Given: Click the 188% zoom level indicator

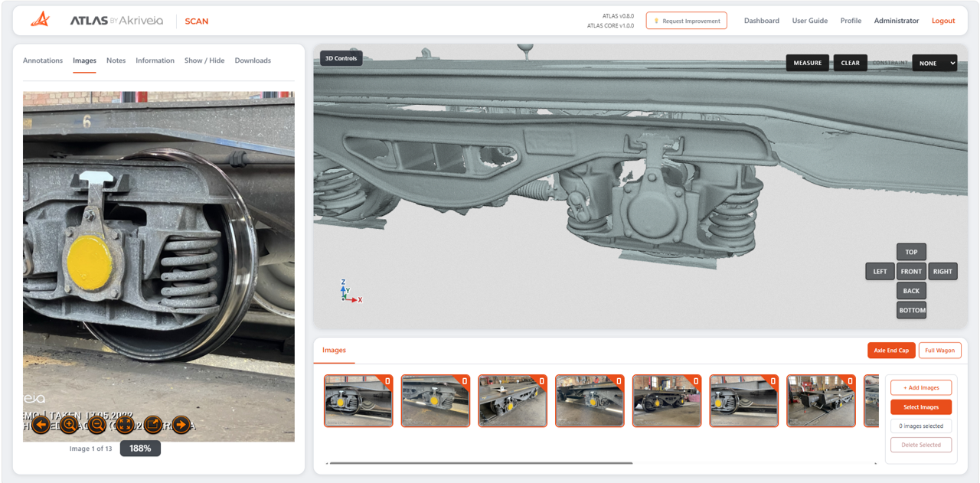Looking at the screenshot, I should [140, 449].
